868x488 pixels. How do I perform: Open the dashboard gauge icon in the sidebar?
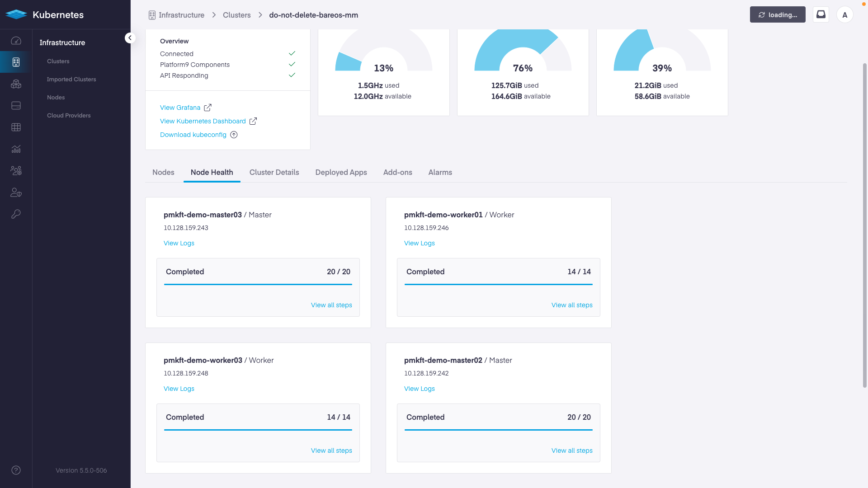(16, 41)
